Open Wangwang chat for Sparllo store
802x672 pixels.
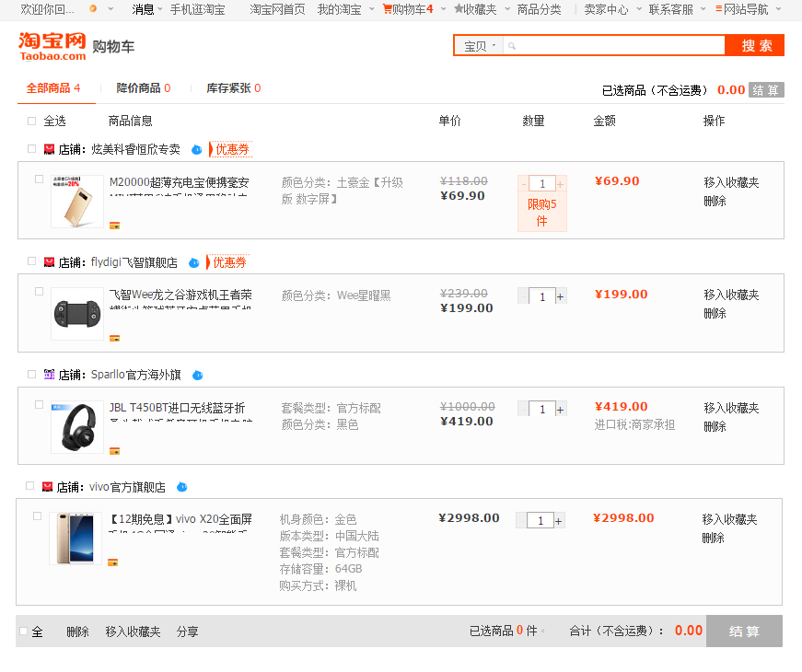(197, 376)
